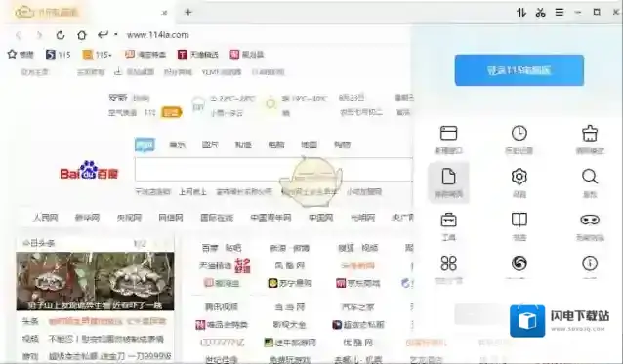Open a new window from the menu panel
623x364 pixels.
coord(448,139)
